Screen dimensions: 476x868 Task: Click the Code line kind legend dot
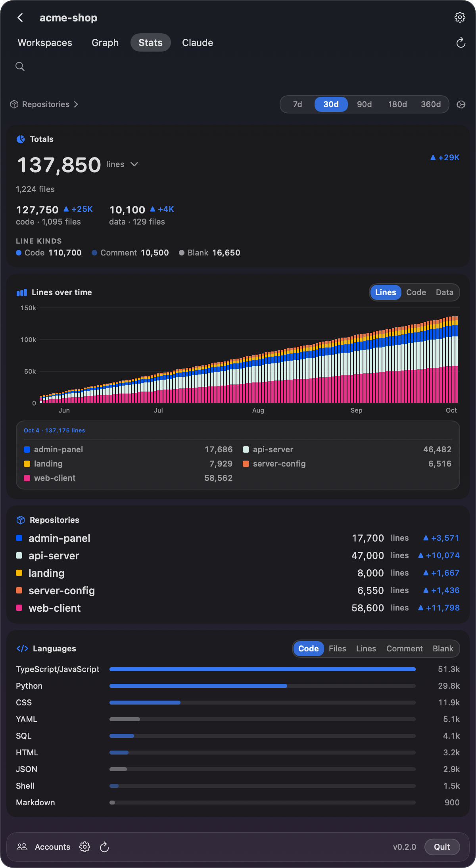point(19,253)
